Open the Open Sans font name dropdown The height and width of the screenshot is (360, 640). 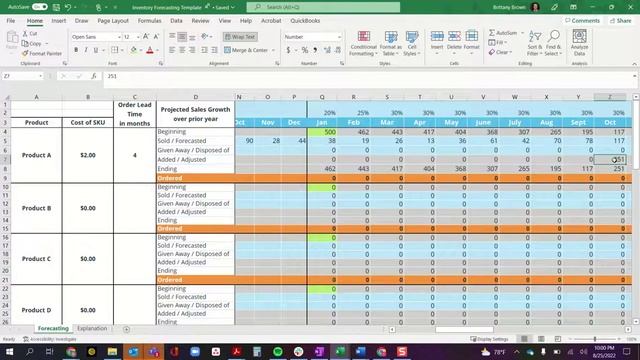[x=119, y=37]
